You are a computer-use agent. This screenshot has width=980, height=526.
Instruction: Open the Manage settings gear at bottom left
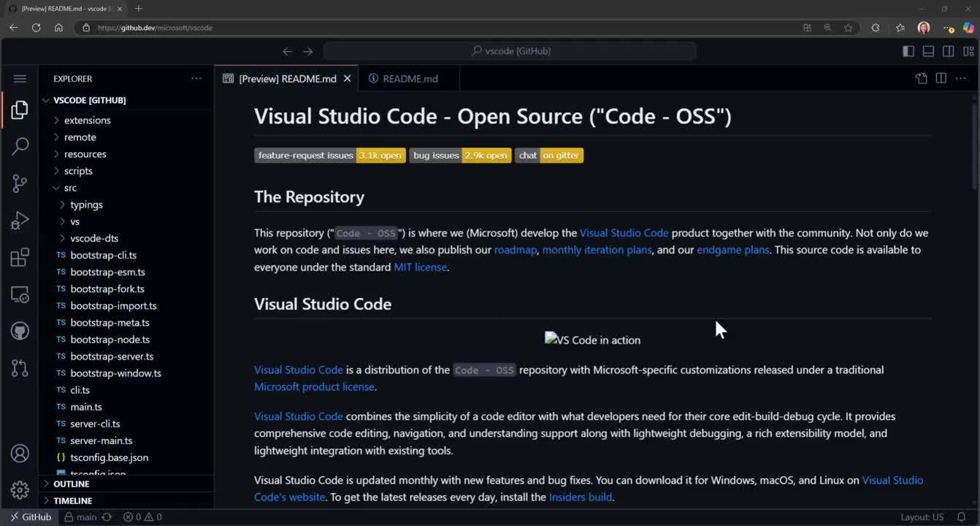(x=20, y=489)
